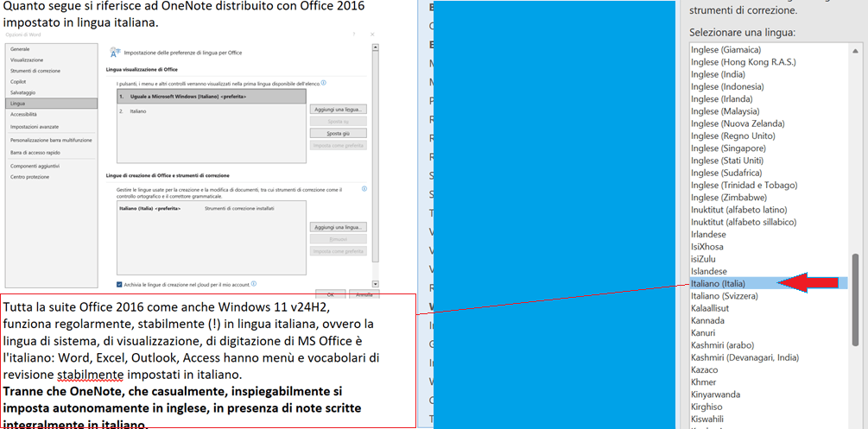Select Kannada in the language list

(x=707, y=320)
